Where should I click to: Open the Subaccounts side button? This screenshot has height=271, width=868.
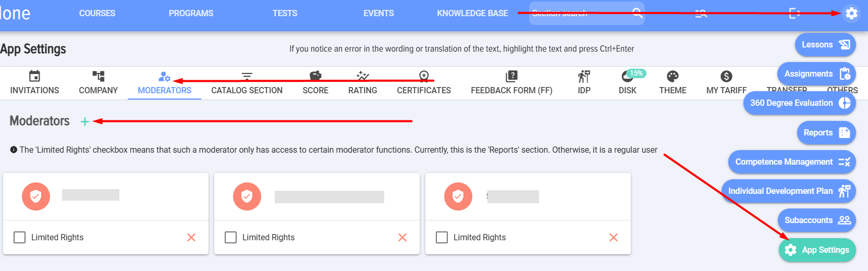click(817, 220)
